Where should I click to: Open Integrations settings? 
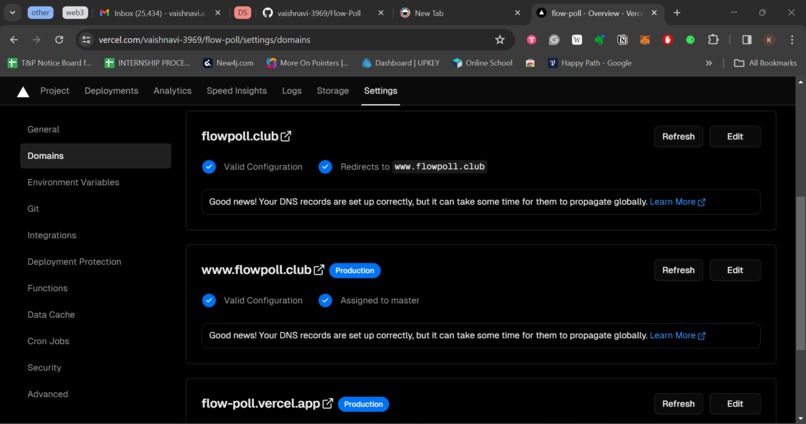51,235
